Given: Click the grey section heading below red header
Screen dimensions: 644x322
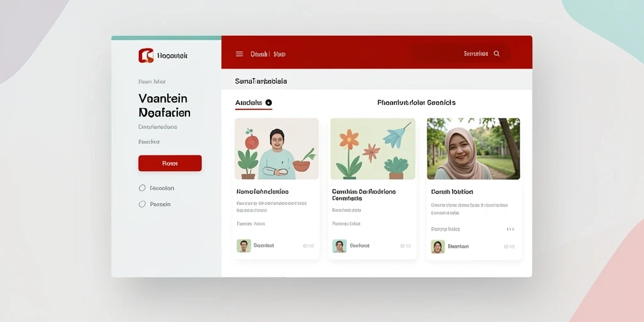Looking at the screenshot, I should (261, 81).
